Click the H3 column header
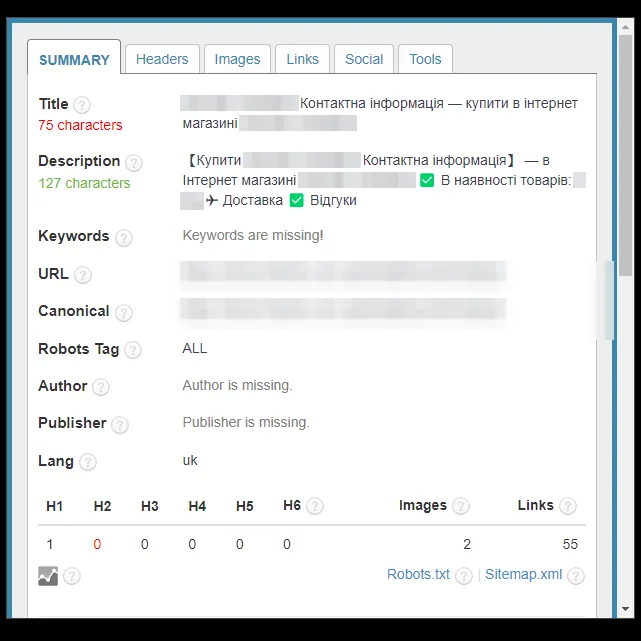 click(150, 506)
